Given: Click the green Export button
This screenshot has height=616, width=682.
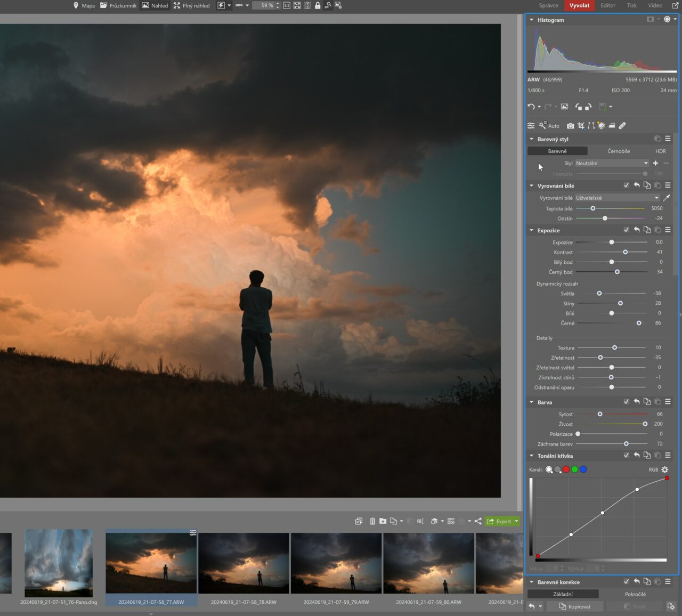Looking at the screenshot, I should 499,521.
